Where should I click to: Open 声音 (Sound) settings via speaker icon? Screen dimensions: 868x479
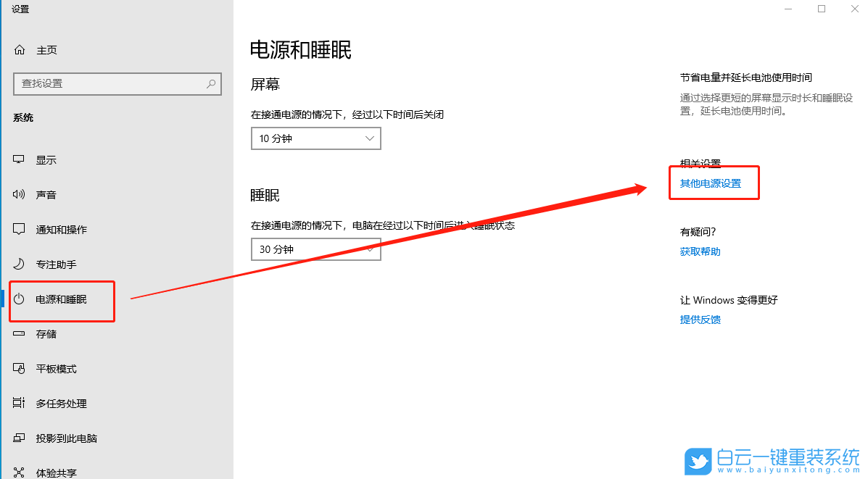point(18,194)
